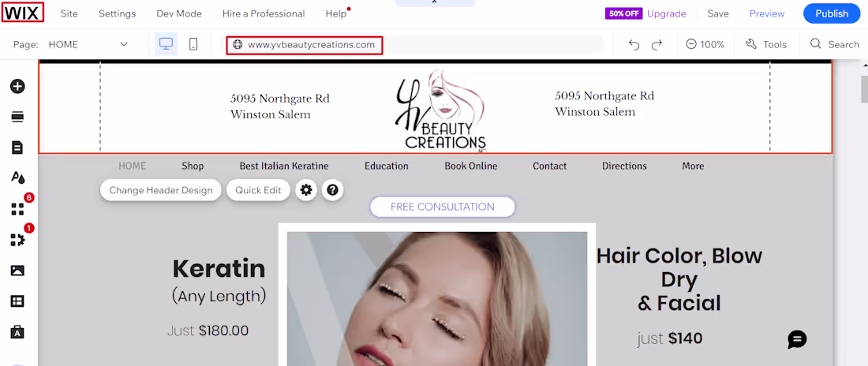868x366 pixels.
Task: Open the Tools panel
Action: click(x=766, y=44)
